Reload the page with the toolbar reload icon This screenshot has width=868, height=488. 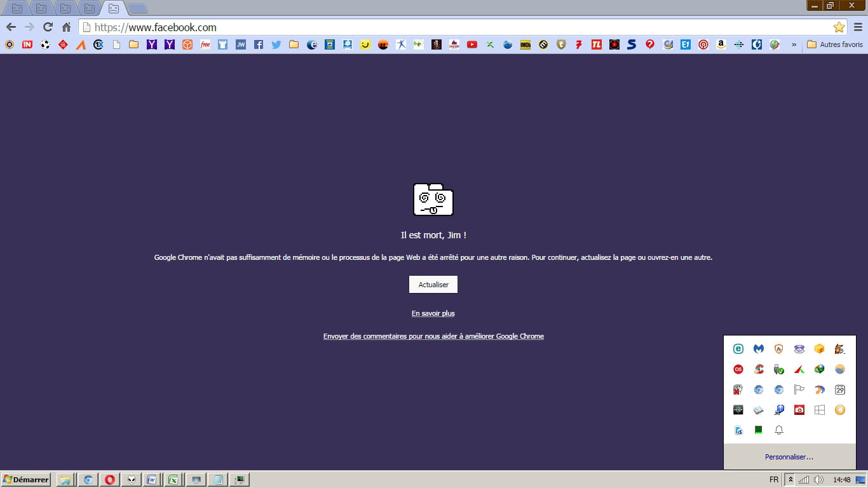48,27
